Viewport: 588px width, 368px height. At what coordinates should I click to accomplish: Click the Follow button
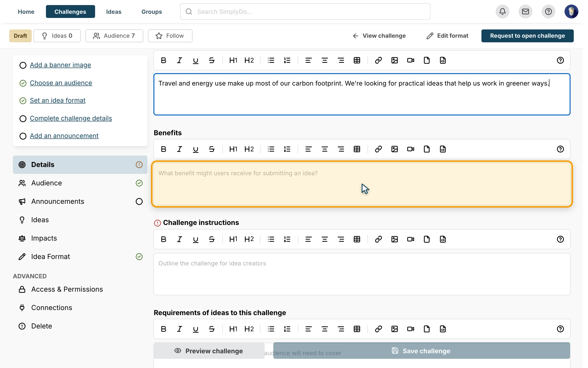click(x=170, y=36)
